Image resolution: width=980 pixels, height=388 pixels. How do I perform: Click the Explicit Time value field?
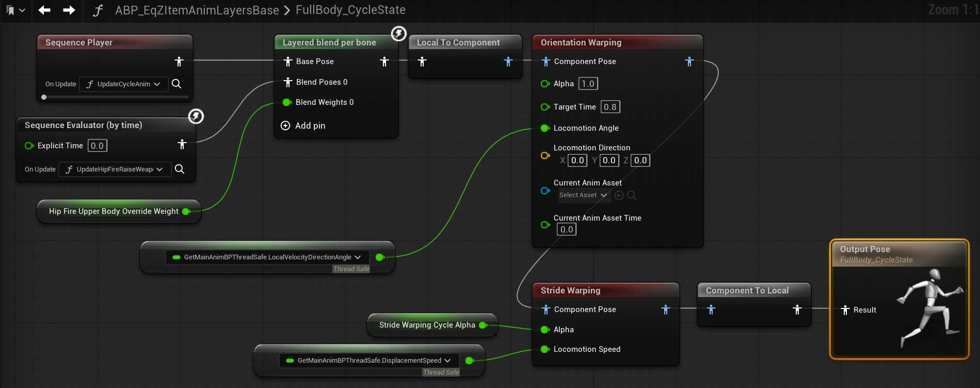[x=97, y=146]
